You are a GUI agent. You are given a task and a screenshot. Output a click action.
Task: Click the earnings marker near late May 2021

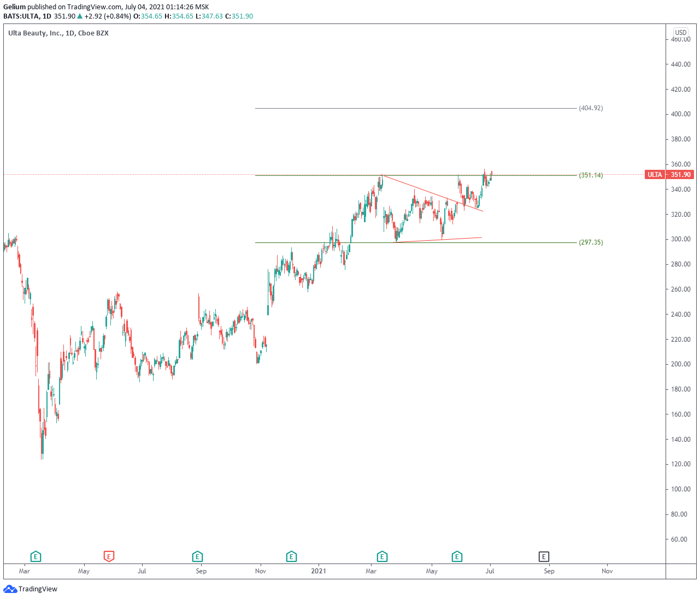pyautogui.click(x=457, y=557)
